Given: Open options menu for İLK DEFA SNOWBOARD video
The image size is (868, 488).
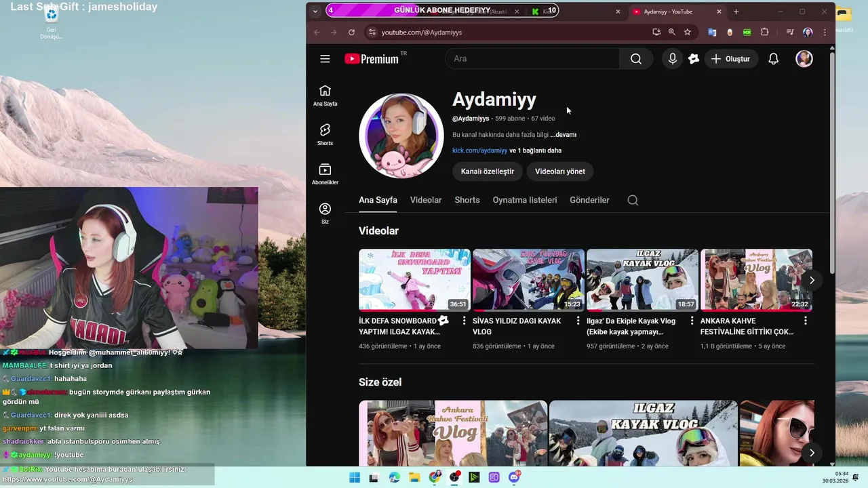Looking at the screenshot, I should 465,321.
